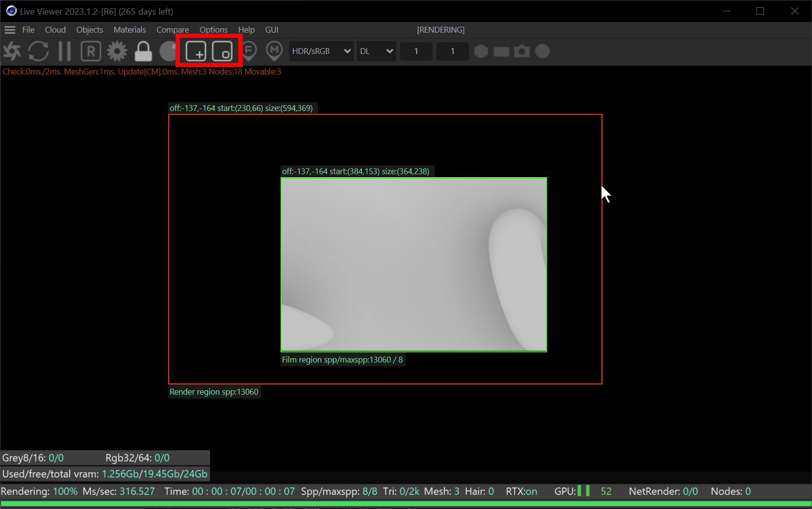Click the Rgb32/64 texture count
Viewport: 812px width, 509px height.
pyautogui.click(x=138, y=458)
